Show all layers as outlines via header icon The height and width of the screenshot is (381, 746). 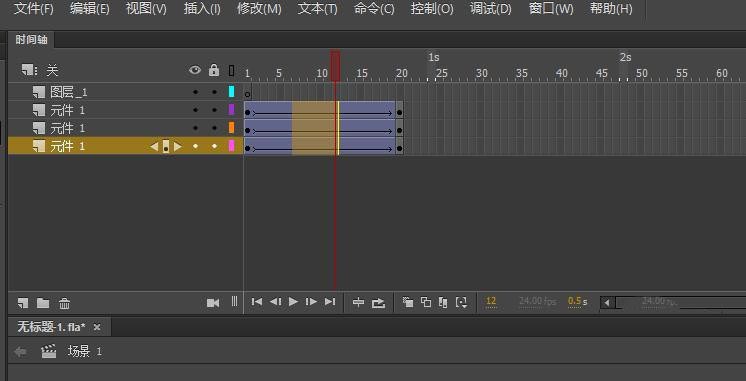231,70
